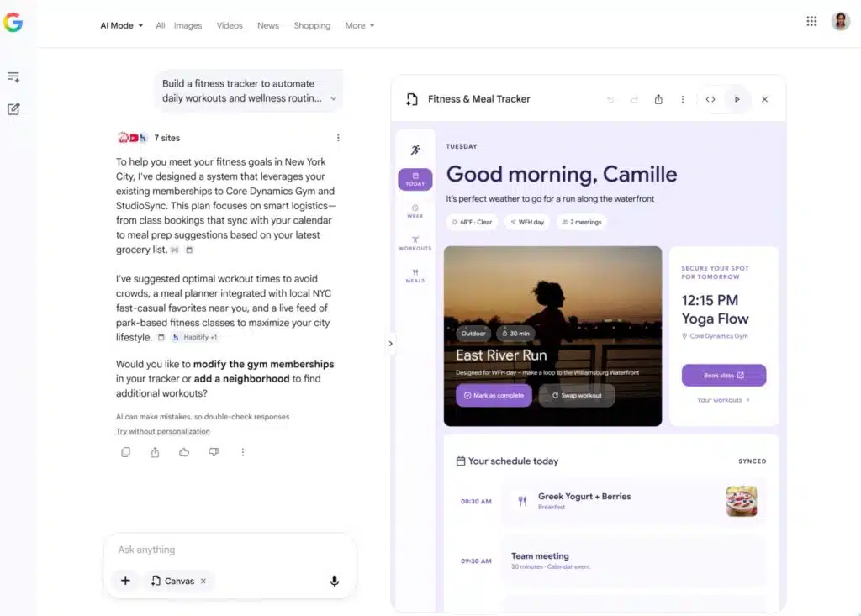Click the Book class button

(724, 375)
